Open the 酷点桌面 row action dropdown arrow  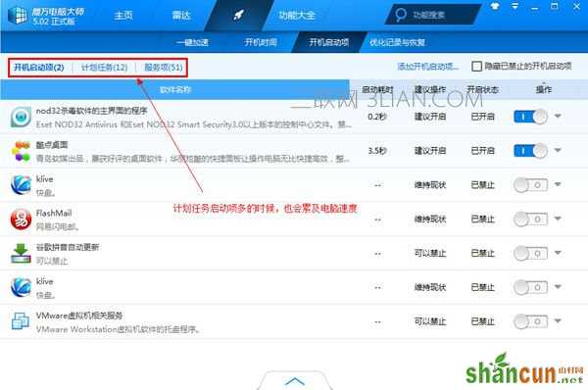(x=558, y=150)
